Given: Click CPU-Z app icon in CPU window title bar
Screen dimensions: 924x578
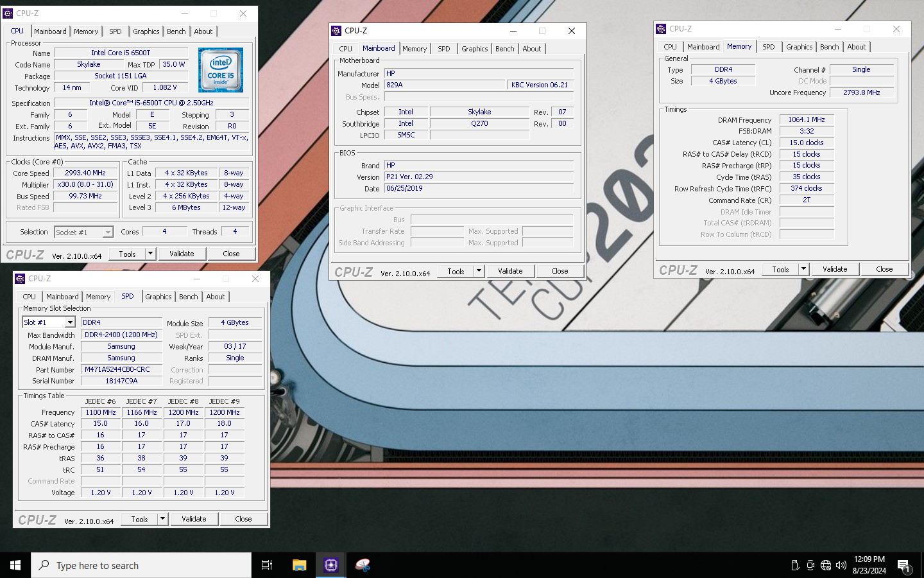Looking at the screenshot, I should pos(8,13).
